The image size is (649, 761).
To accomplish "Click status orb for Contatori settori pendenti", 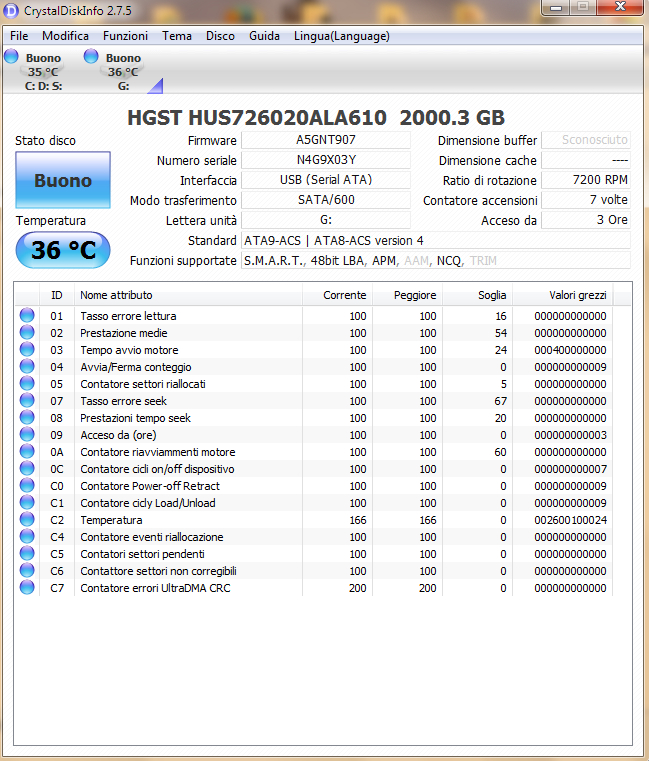I will click(x=27, y=553).
